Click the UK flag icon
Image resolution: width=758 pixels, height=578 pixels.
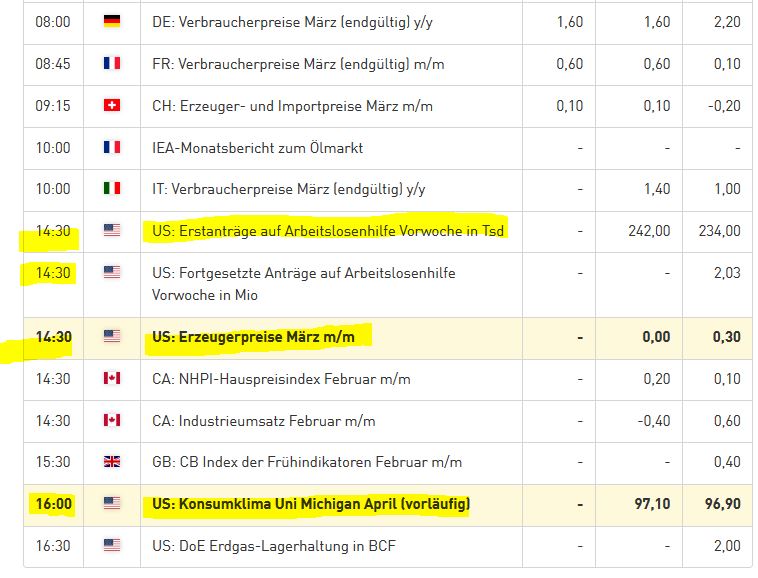112,462
